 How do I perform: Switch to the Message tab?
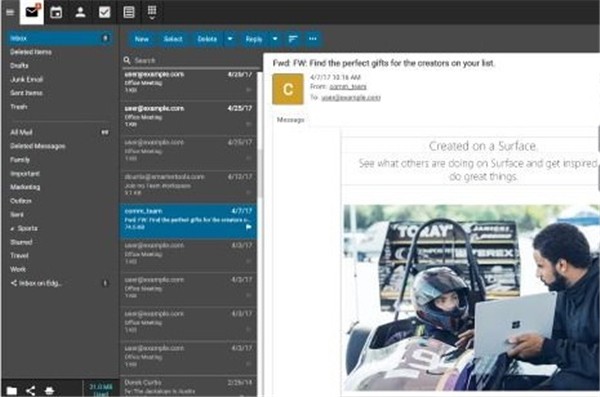pyautogui.click(x=290, y=120)
